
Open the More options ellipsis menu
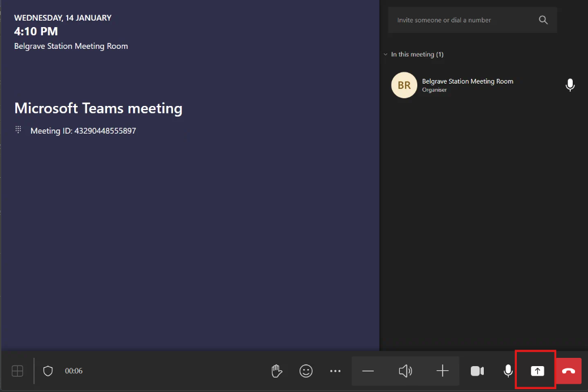point(335,371)
